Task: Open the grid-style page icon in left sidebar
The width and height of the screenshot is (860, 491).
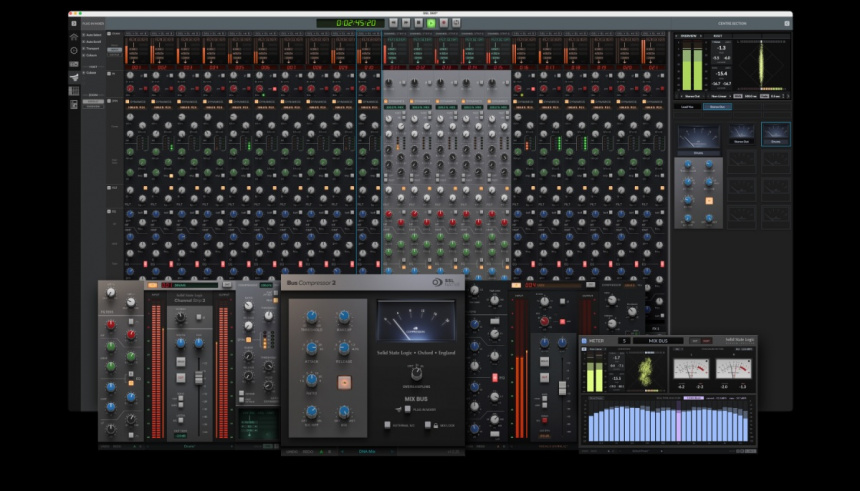Action: coord(74,91)
